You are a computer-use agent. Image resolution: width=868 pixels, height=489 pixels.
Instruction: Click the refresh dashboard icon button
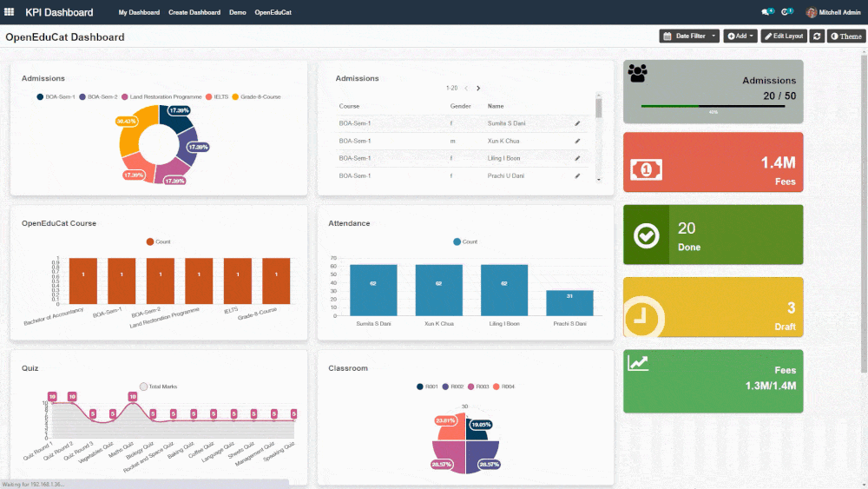tap(817, 36)
